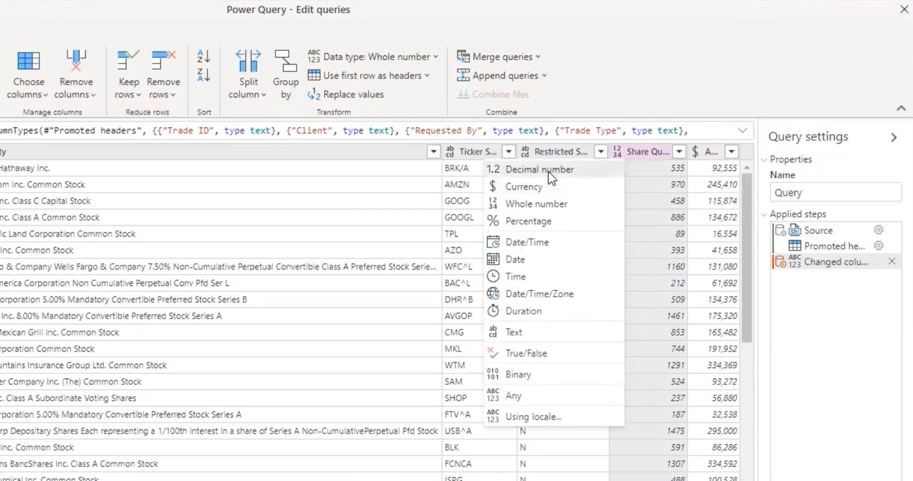
Task: Click the Query name input field
Action: [836, 193]
